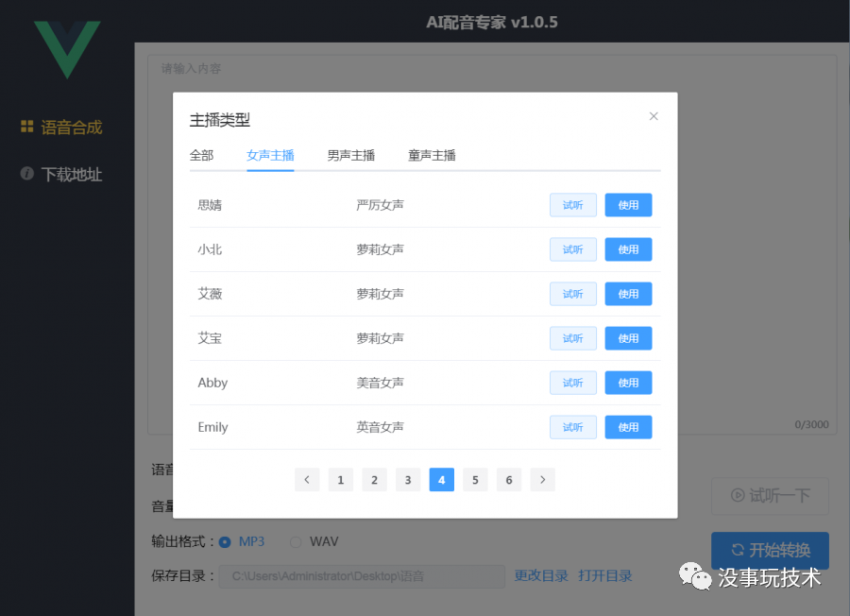Viewport: 850px width, 616px height.
Task: Go to page 3
Action: 408,479
